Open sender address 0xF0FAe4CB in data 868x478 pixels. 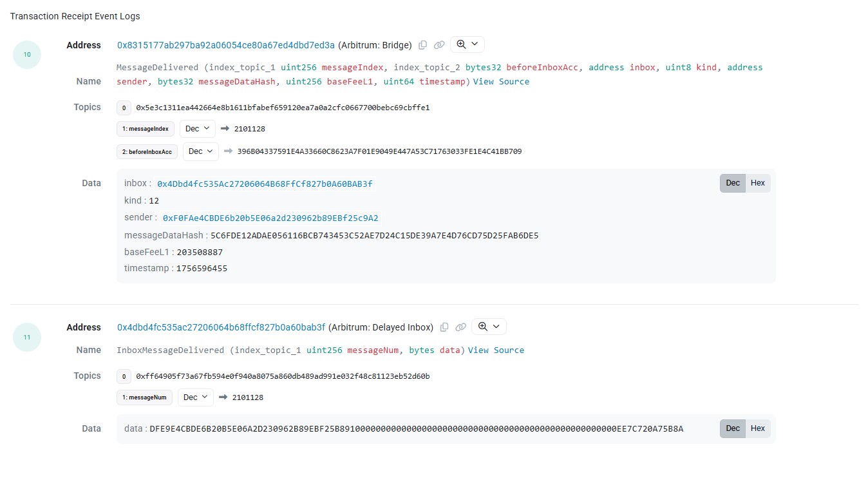pos(270,218)
